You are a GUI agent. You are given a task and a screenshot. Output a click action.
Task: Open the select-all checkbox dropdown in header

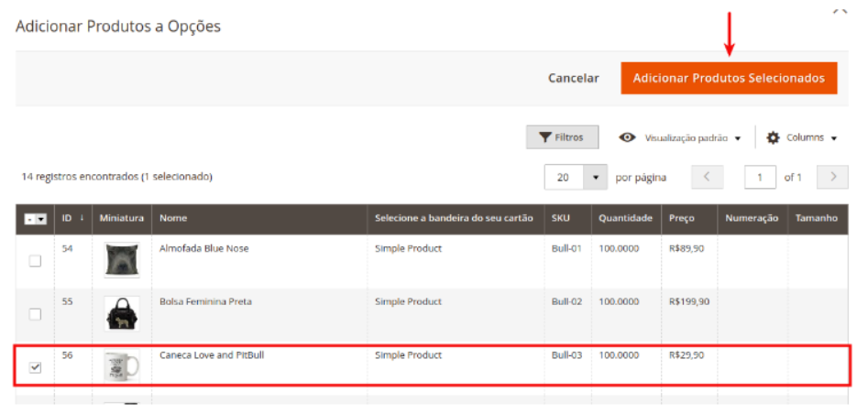click(41, 220)
